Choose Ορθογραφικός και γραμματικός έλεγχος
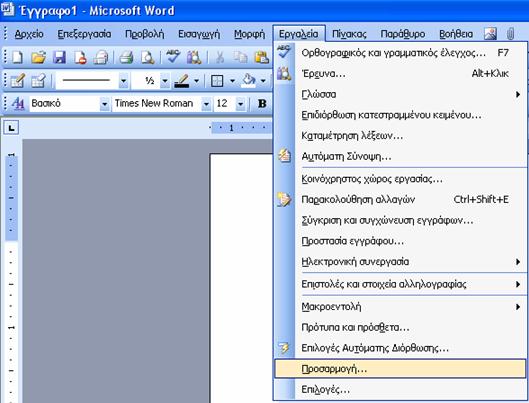Image resolution: width=529 pixels, height=403 pixels. click(400, 53)
